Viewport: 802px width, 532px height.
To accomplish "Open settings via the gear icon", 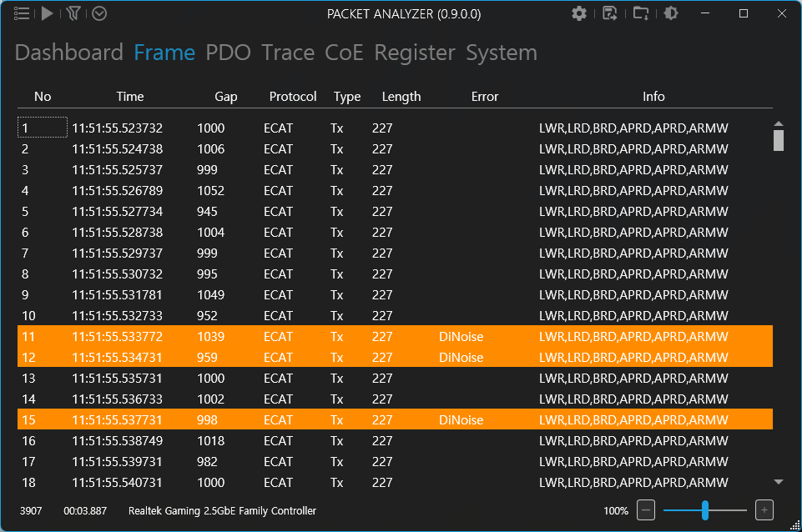I will click(579, 13).
